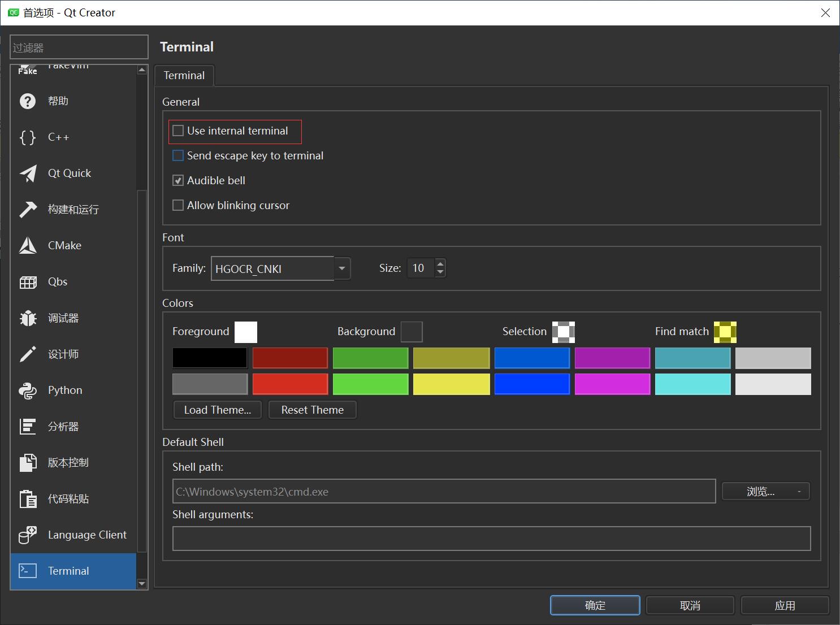Enable Allow blinking cursor
Screen dimensions: 840x625
(178, 205)
